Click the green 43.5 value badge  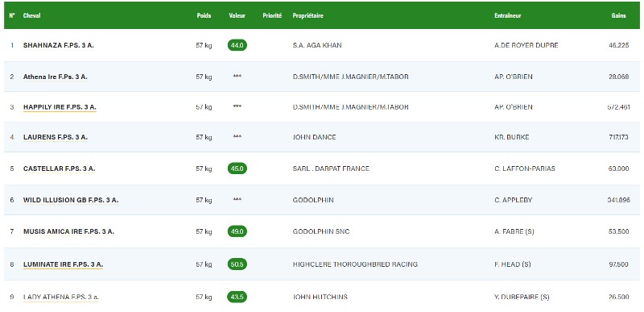[x=237, y=297]
